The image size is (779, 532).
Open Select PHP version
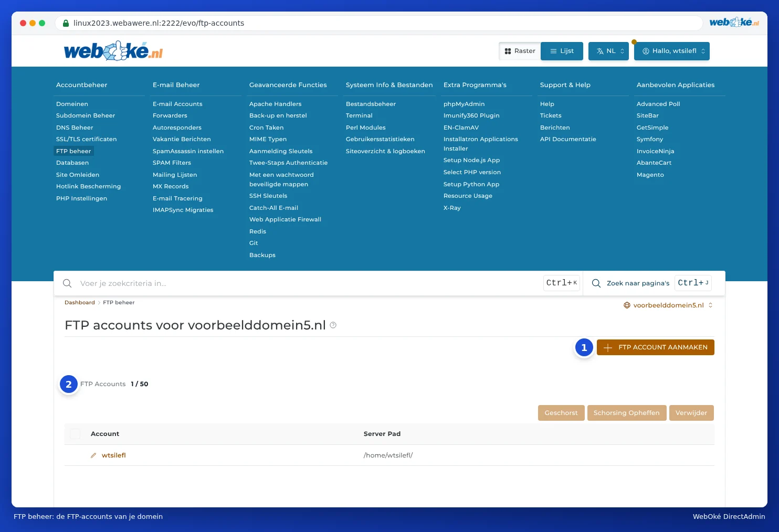coord(472,172)
